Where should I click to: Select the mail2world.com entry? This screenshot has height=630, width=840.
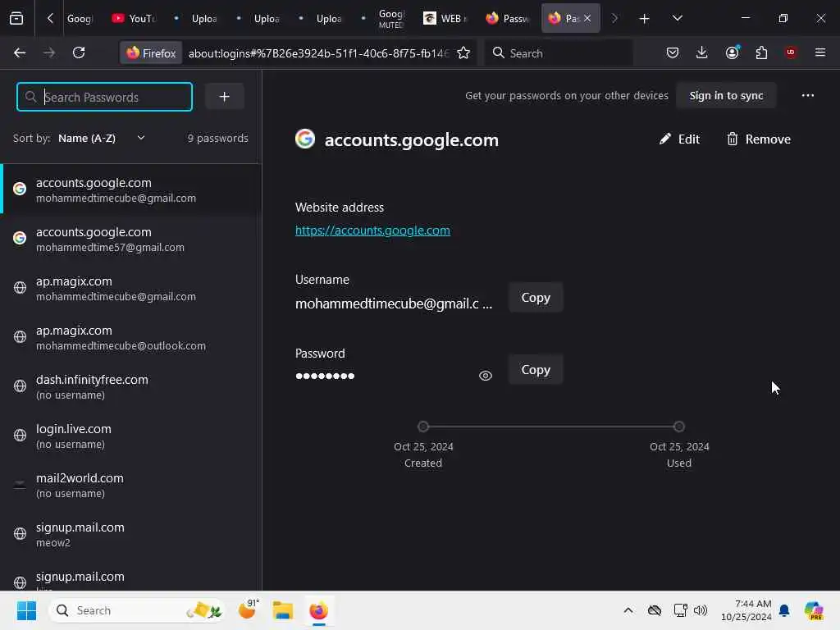pyautogui.click(x=130, y=486)
